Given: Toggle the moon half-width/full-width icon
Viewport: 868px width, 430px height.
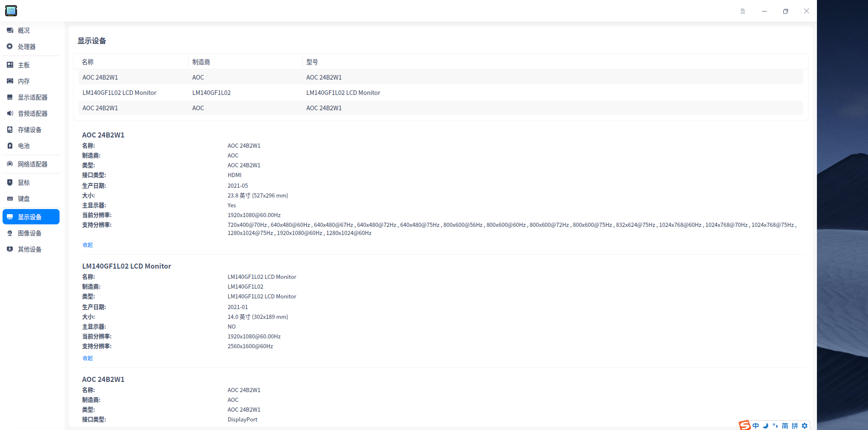Looking at the screenshot, I should pos(765,426).
